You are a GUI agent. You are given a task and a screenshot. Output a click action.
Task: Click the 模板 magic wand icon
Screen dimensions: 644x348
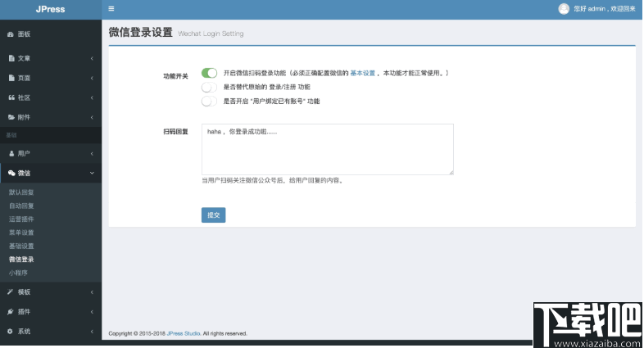11,292
